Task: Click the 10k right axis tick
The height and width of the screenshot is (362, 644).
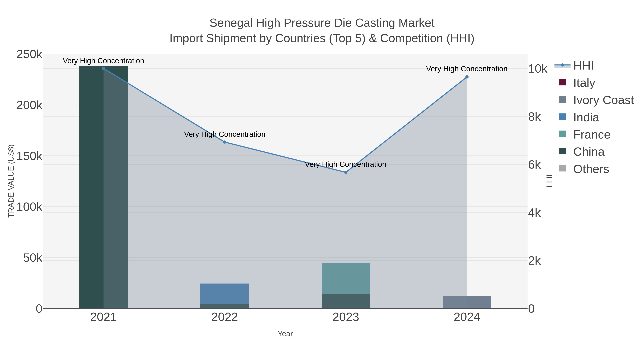Action: point(538,69)
